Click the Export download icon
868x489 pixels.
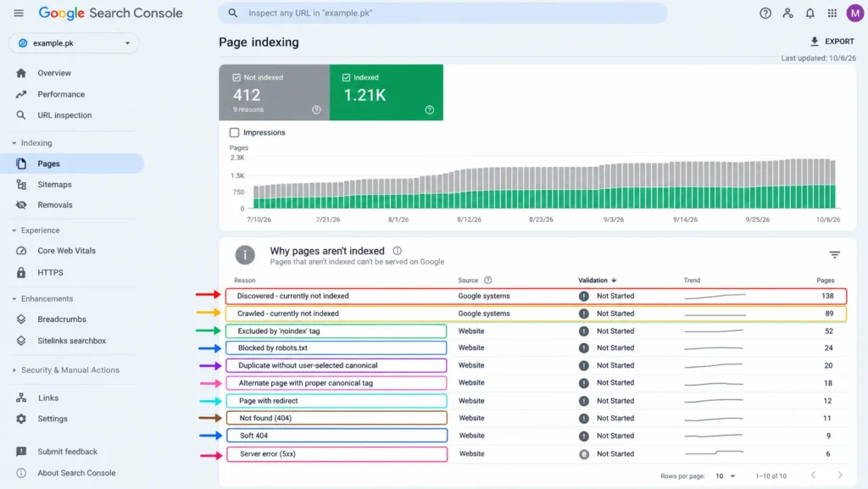(815, 41)
